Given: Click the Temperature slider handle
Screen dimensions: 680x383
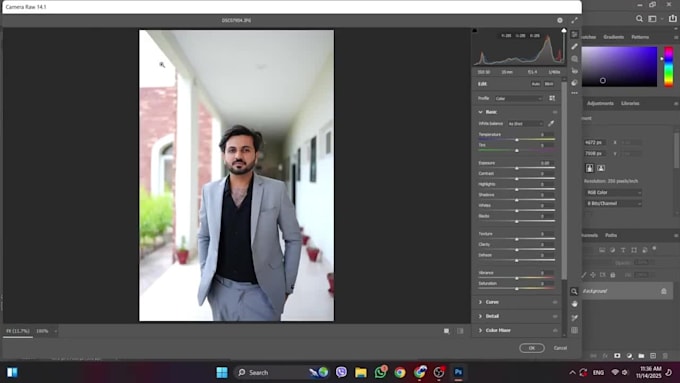Looking at the screenshot, I should click(x=517, y=140).
